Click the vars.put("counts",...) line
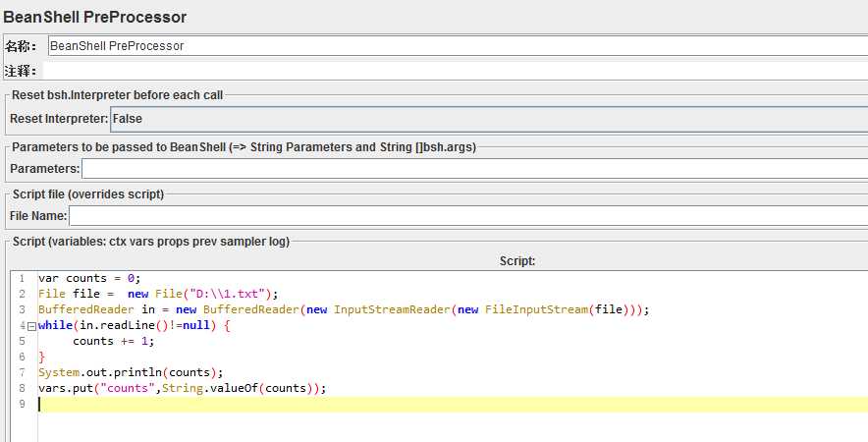 182,388
